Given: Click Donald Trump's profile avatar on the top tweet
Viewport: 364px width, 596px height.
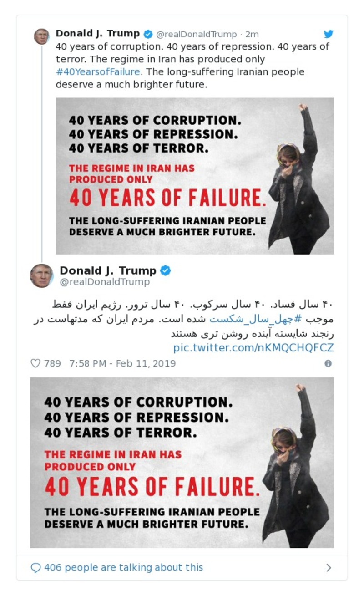Looking at the screenshot, I should tap(42, 36).
